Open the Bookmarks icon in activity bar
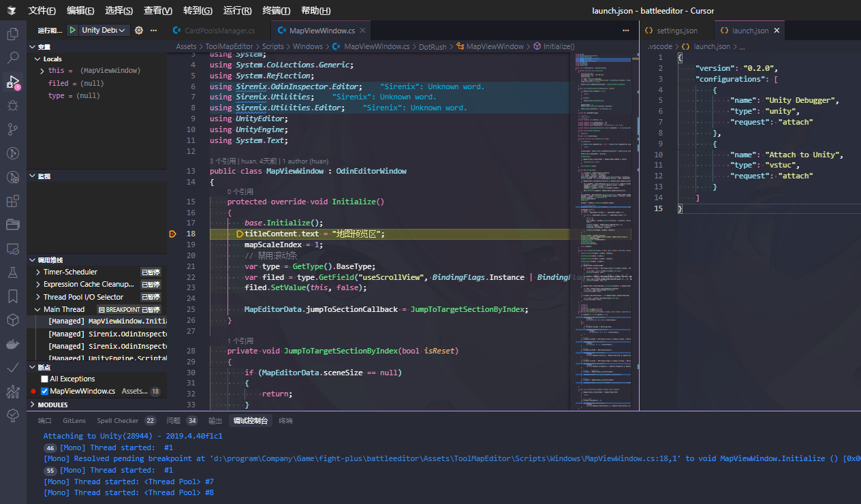Screen dimensions: 861x504 pyautogui.click(x=12, y=296)
